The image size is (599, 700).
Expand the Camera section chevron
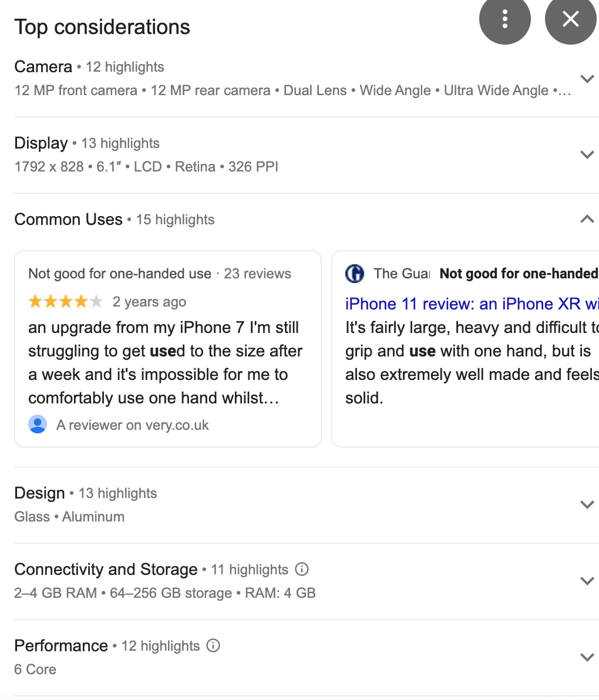pyautogui.click(x=587, y=79)
